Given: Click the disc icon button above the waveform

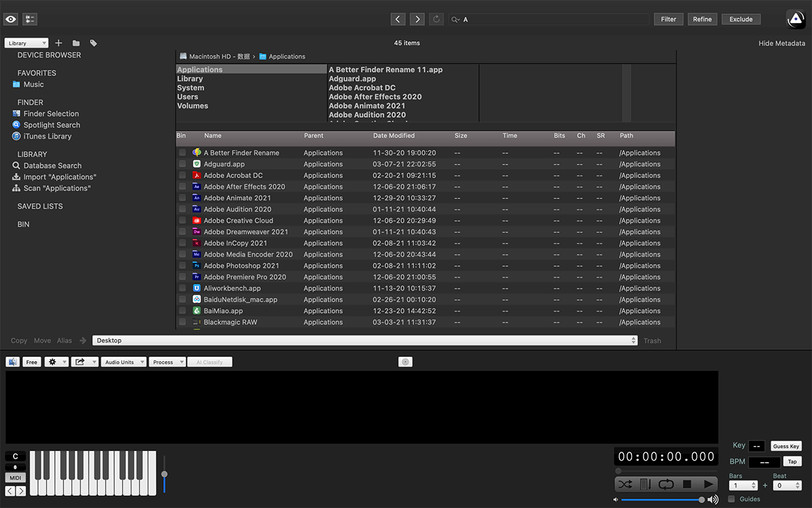Looking at the screenshot, I should click(x=405, y=362).
